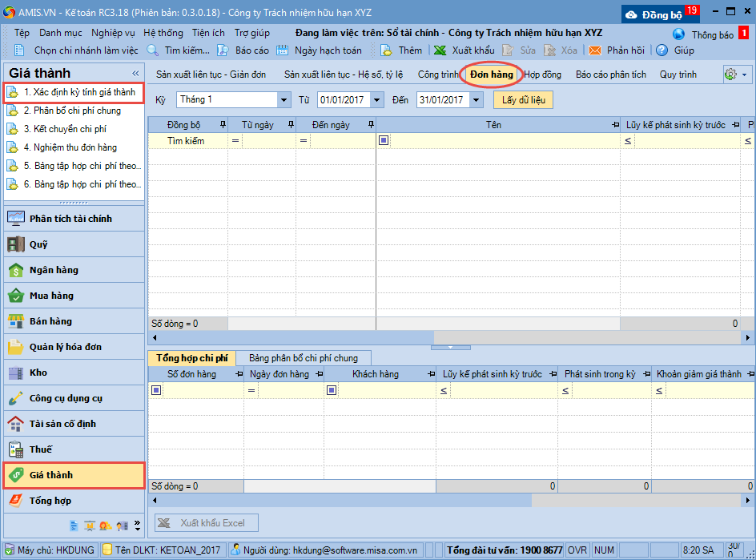The height and width of the screenshot is (560, 756).
Task: Open the Ngân hàng module in sidebar
Action: coord(54,270)
